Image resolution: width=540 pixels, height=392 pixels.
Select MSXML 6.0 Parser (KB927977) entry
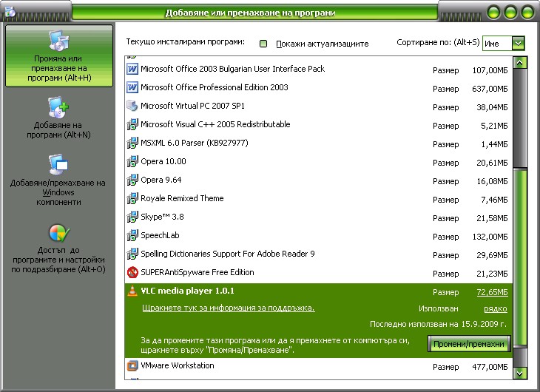tap(319, 143)
